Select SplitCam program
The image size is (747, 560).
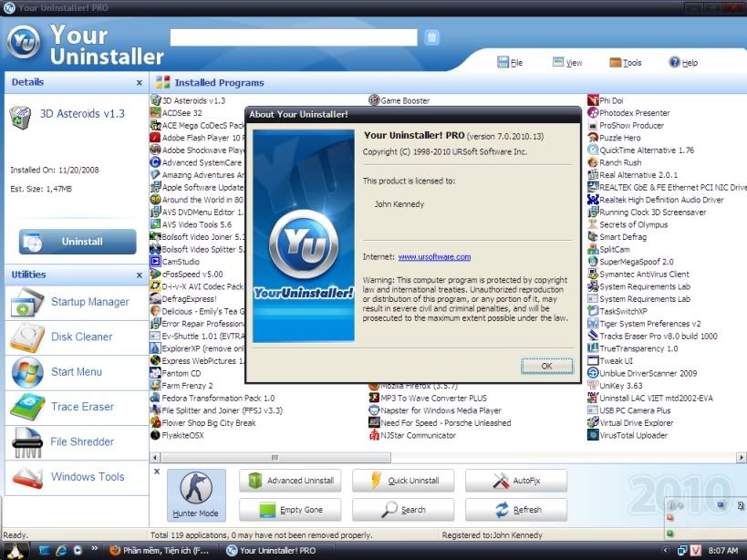tap(609, 249)
